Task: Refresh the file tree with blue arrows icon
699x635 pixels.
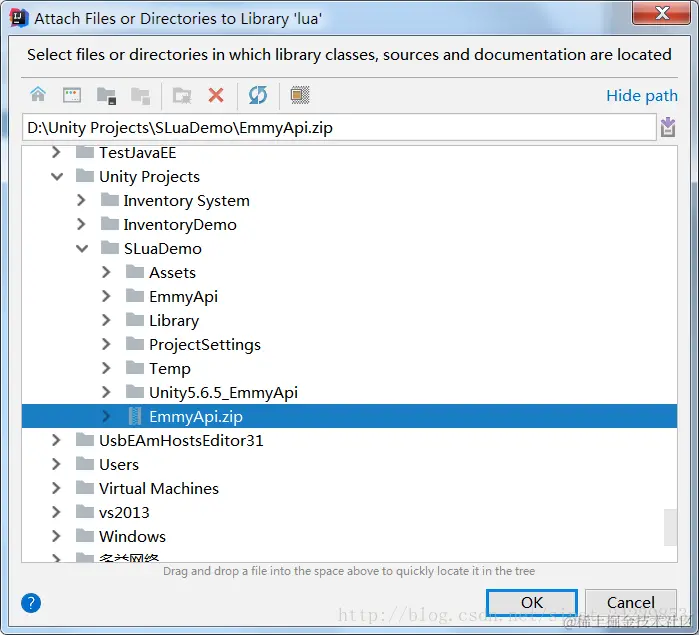Action: pyautogui.click(x=258, y=95)
